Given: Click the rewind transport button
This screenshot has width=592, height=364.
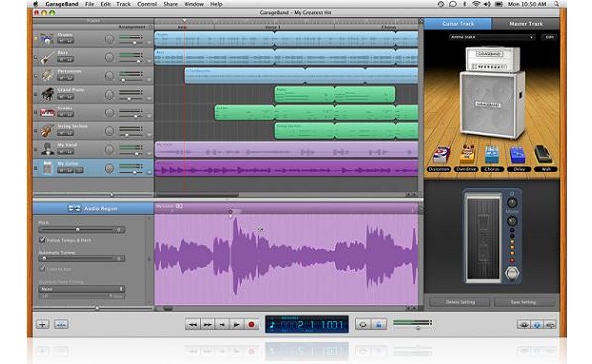Looking at the screenshot, I should [x=192, y=325].
